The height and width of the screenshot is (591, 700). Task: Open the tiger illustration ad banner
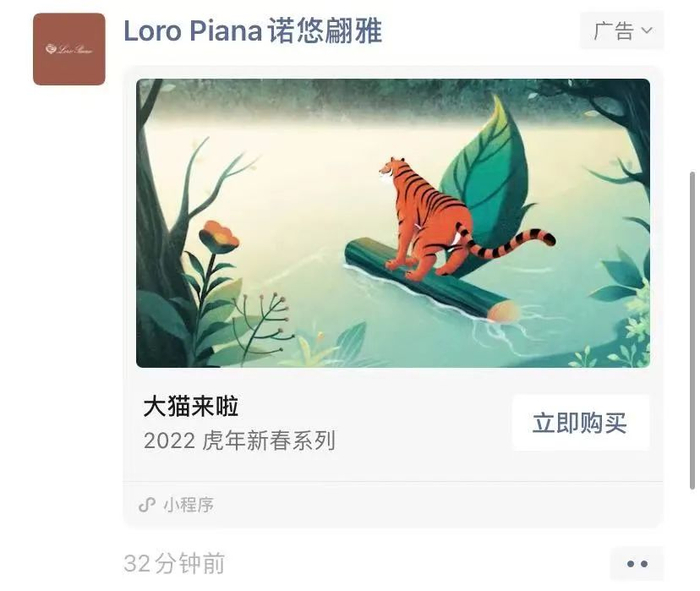(x=392, y=223)
